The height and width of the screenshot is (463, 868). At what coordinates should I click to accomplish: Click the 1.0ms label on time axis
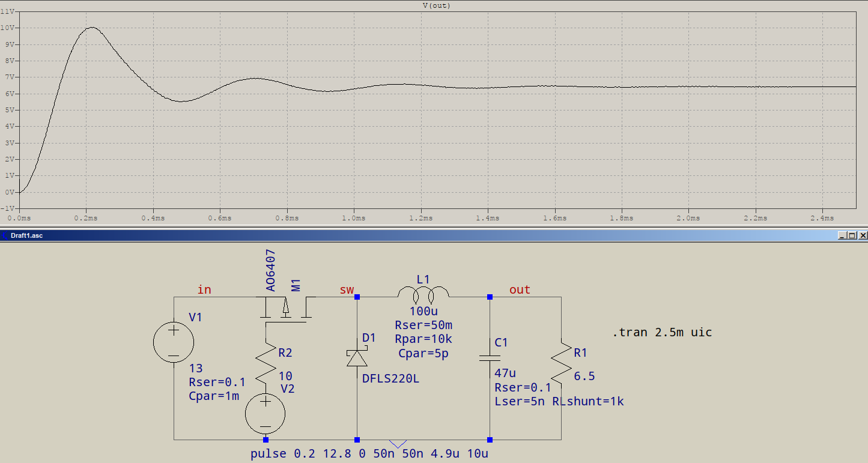(353, 218)
